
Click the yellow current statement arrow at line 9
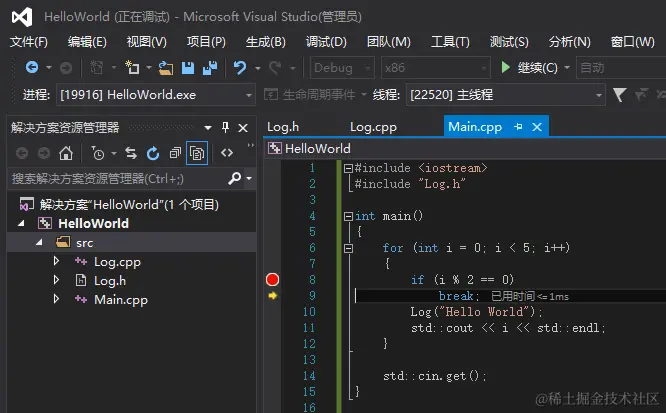[273, 295]
